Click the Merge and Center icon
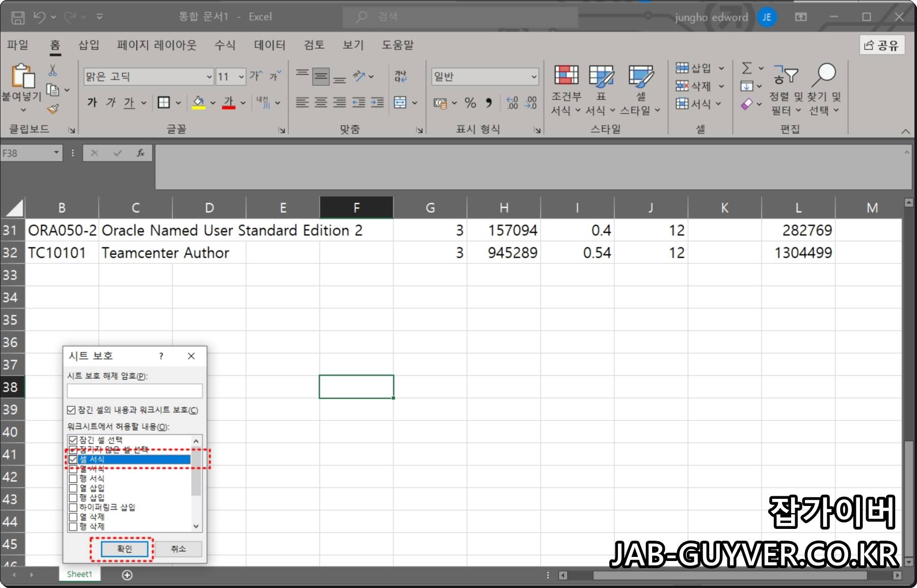This screenshot has width=917, height=588. point(400,102)
